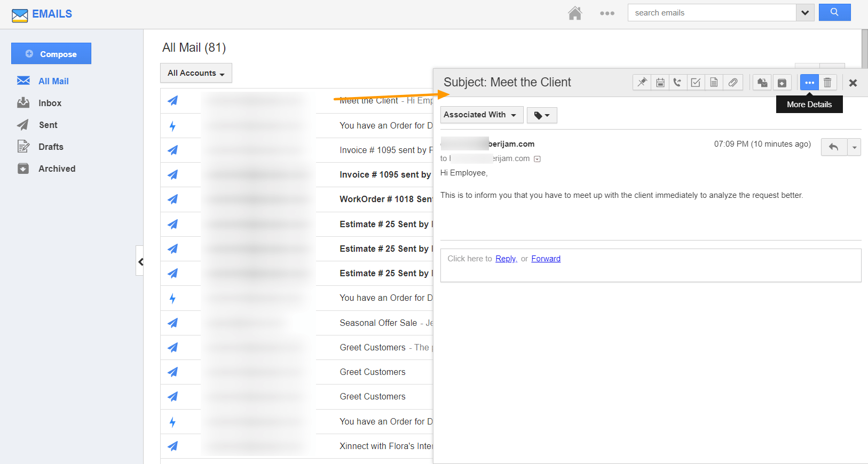Click the Reply link
The width and height of the screenshot is (868, 464).
pos(505,259)
